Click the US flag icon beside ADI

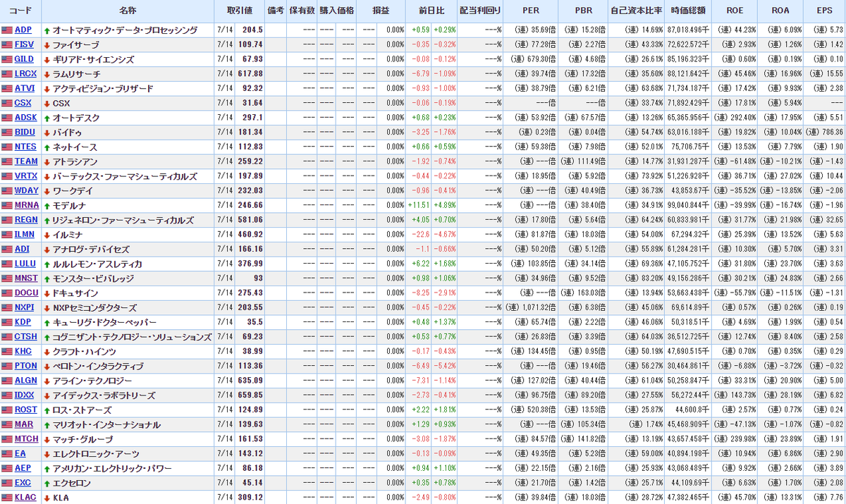(x=7, y=250)
